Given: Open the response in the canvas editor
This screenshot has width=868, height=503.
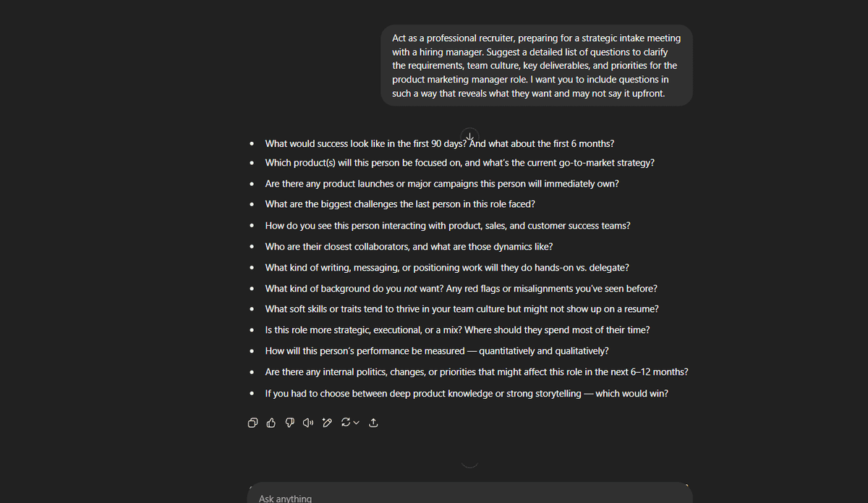Looking at the screenshot, I should tap(326, 422).
